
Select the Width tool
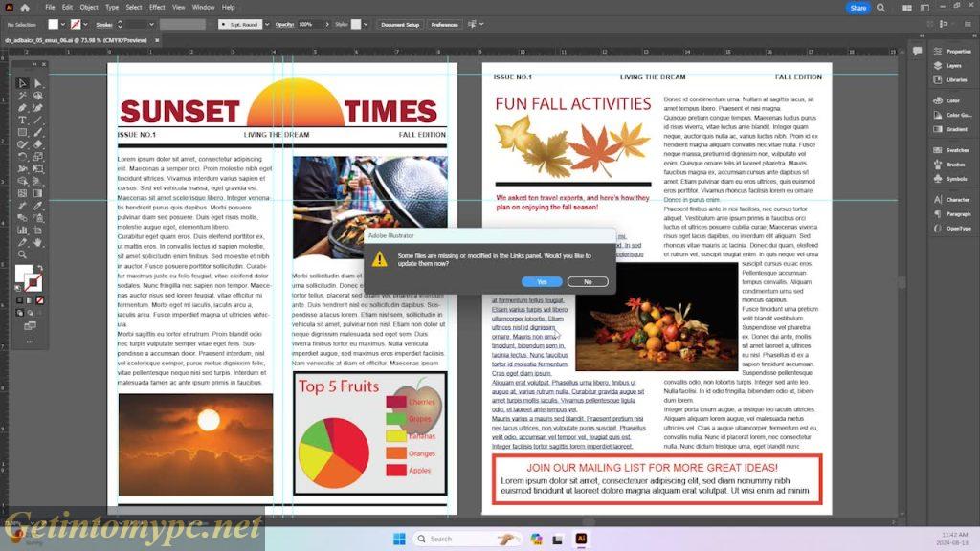coord(22,168)
